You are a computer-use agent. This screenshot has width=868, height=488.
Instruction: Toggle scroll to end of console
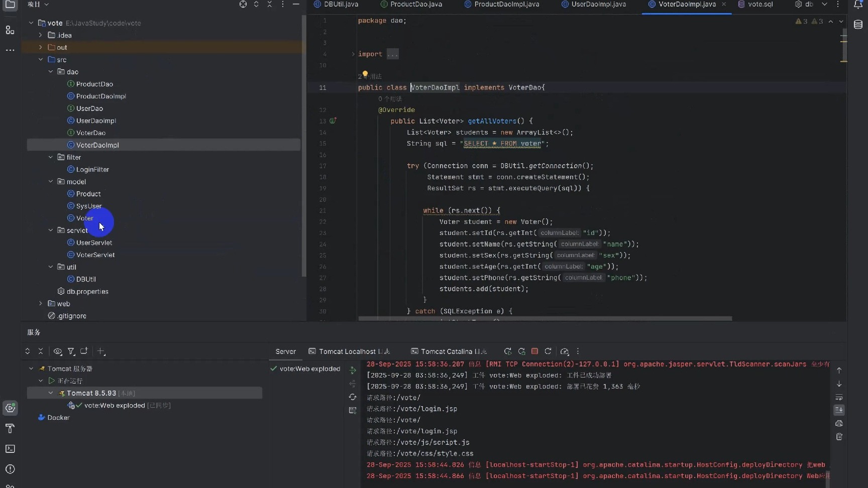click(x=839, y=410)
